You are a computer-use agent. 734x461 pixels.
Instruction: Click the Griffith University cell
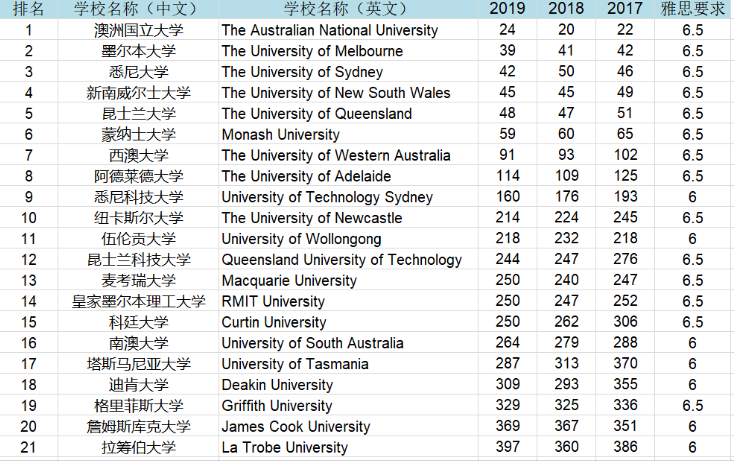(278, 406)
